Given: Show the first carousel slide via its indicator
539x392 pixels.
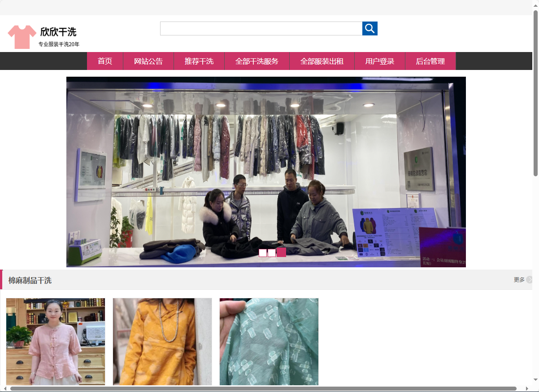Looking at the screenshot, I should (x=263, y=253).
